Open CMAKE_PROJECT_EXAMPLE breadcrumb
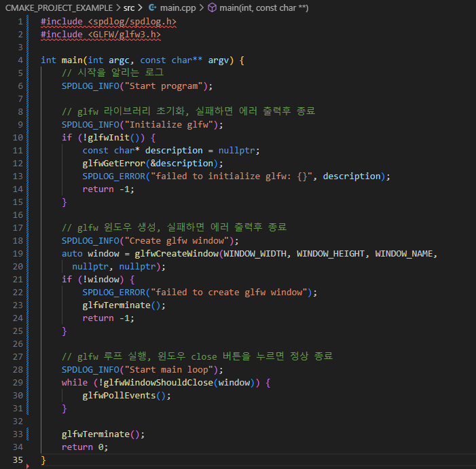Screen dimensions: 476x469 click(59, 8)
